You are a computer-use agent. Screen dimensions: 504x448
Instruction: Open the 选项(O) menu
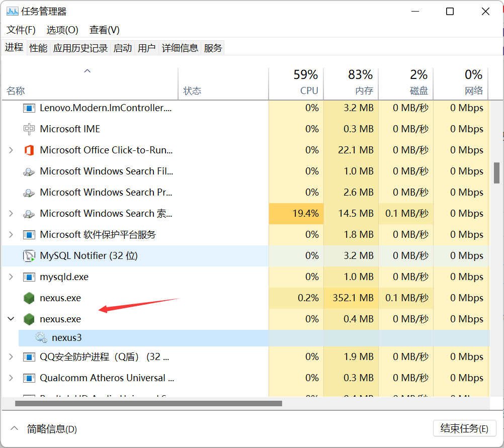coord(62,30)
